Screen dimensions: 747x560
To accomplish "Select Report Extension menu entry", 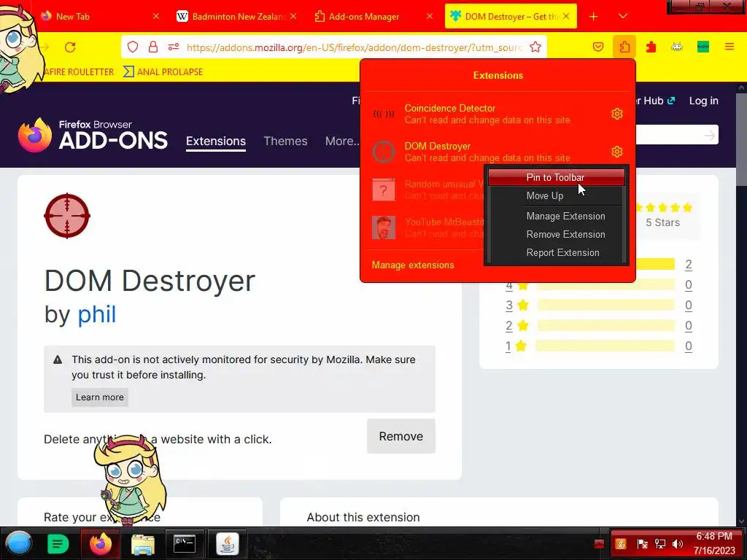I will point(556,253).
